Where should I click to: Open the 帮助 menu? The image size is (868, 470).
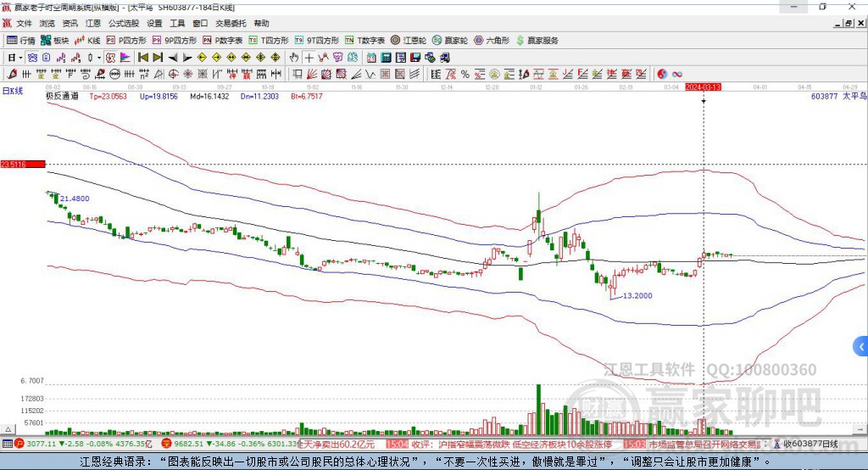coord(261,23)
